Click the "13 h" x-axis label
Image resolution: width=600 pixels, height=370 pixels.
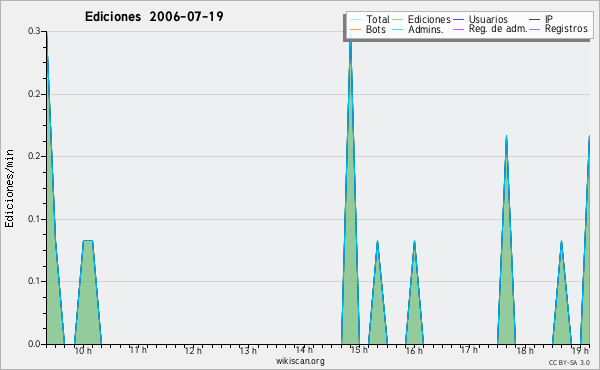tap(248, 351)
